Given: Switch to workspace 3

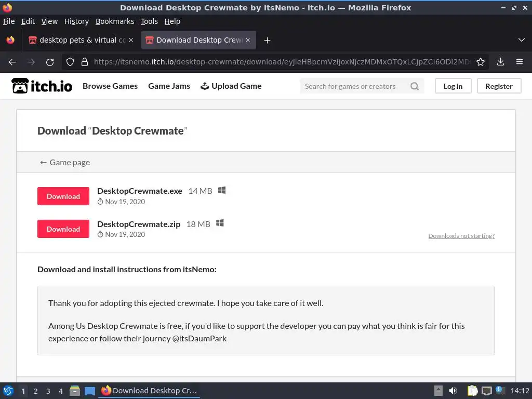Looking at the screenshot, I should (48, 391).
